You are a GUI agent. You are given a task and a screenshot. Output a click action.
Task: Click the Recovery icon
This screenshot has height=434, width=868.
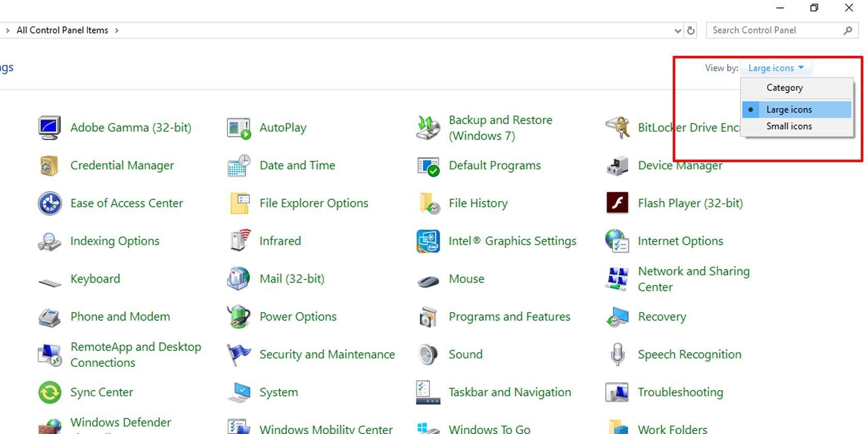point(617,317)
